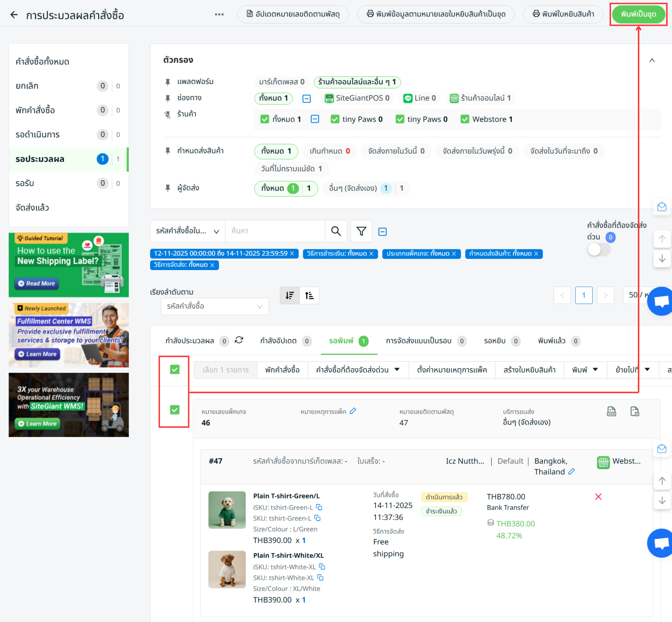Open the advanced filter funnel icon
The height and width of the screenshot is (622, 672).
pos(361,231)
